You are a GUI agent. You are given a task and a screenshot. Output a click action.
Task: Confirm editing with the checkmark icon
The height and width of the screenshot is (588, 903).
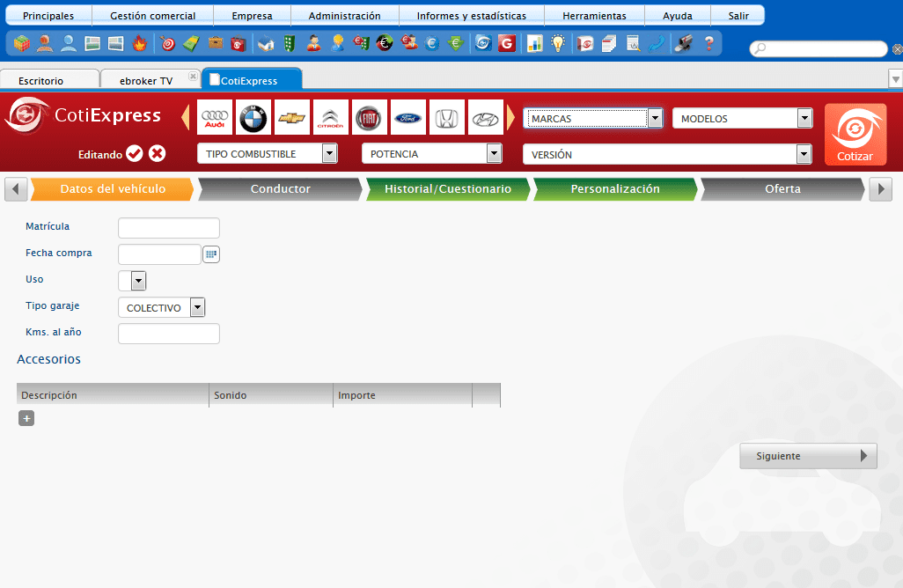[135, 154]
